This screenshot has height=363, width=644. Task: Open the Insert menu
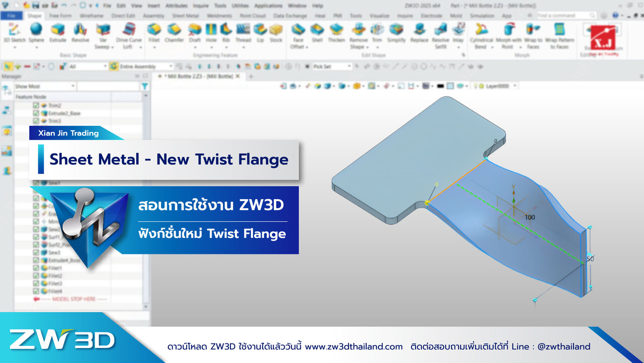154,6
